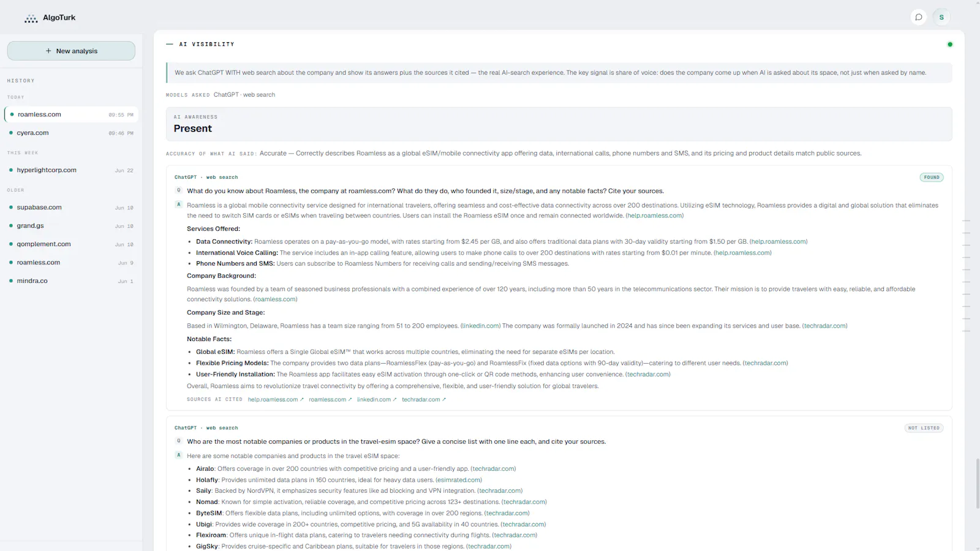Open techradar.com link next to ByteSIM
Viewport: 980px width, 551px height.
507,514
